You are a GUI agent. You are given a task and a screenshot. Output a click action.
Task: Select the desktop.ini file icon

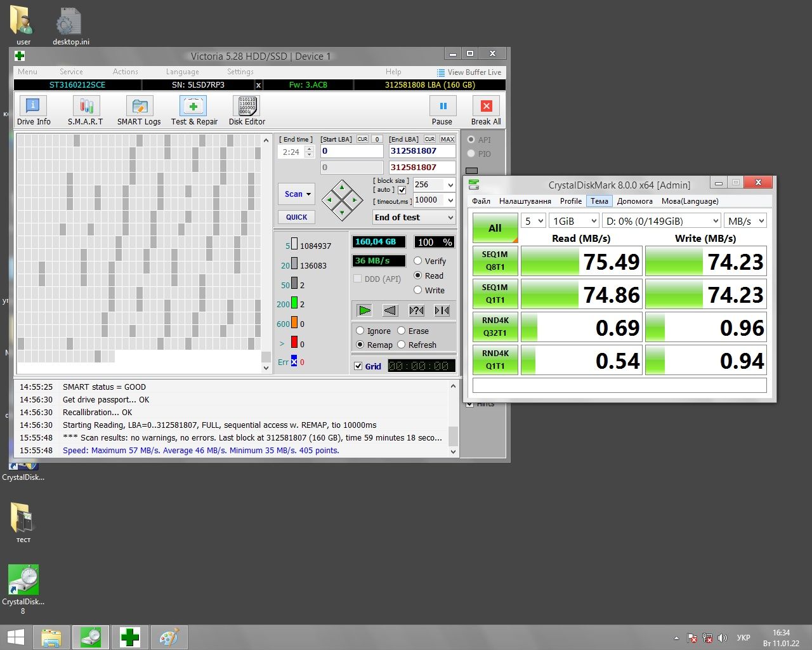tap(70, 25)
